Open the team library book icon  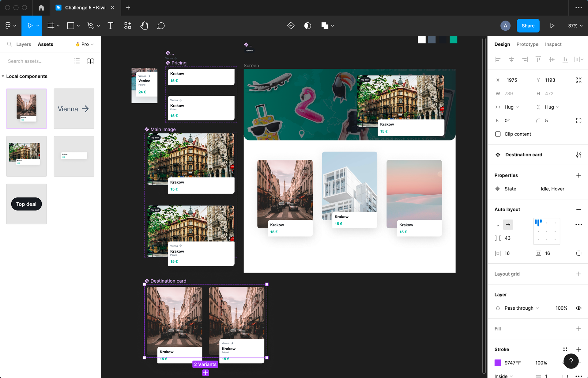coord(90,61)
